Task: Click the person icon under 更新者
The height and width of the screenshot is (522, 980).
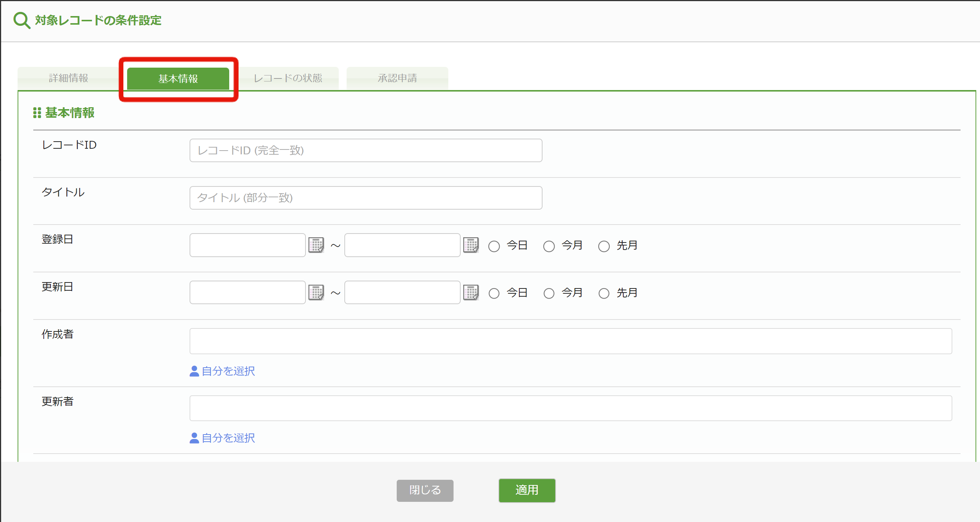Action: tap(194, 438)
